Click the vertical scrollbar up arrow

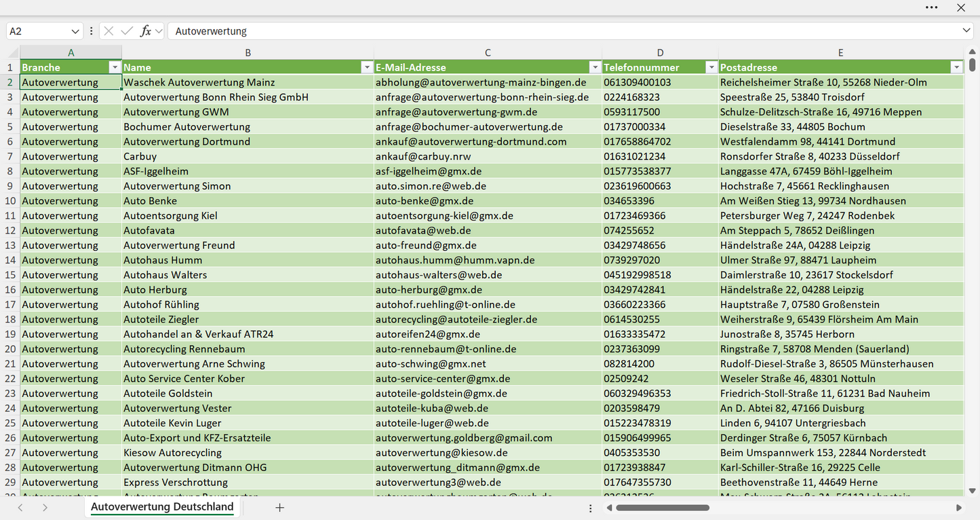pos(973,50)
